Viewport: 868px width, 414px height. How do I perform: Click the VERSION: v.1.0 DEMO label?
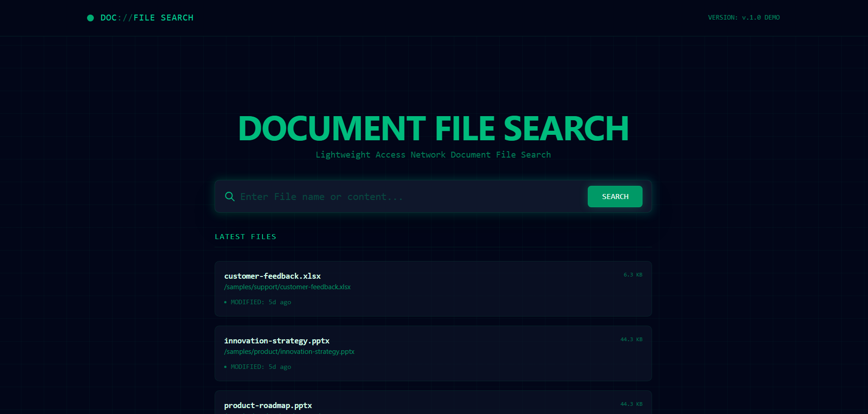pyautogui.click(x=744, y=17)
